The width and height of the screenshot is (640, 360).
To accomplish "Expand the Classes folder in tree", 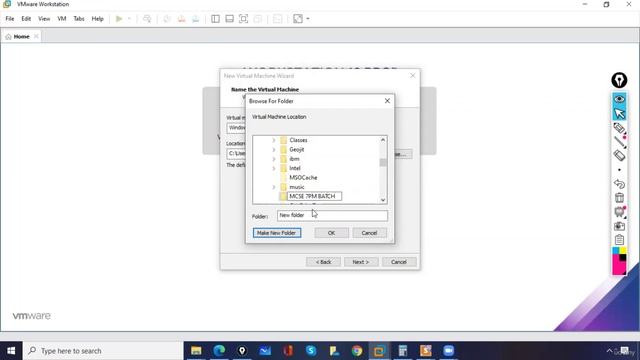I will point(274,140).
